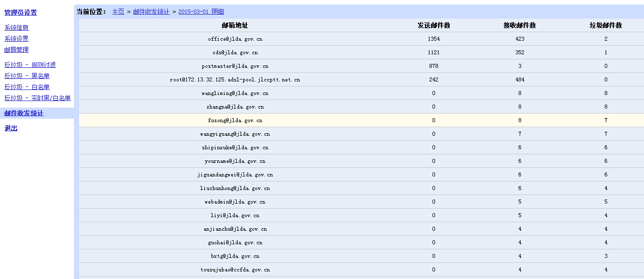
Task: Click received count 7 in wangyiguang row
Action: (x=520, y=134)
